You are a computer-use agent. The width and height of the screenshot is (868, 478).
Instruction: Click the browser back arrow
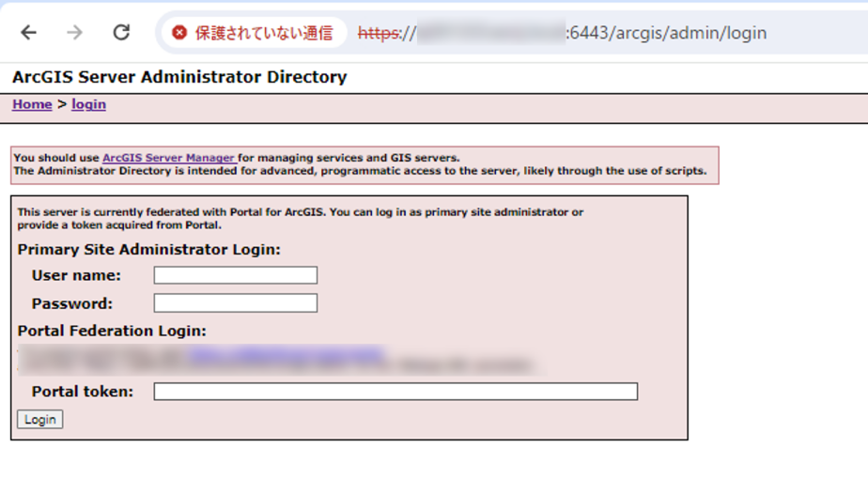pos(29,33)
